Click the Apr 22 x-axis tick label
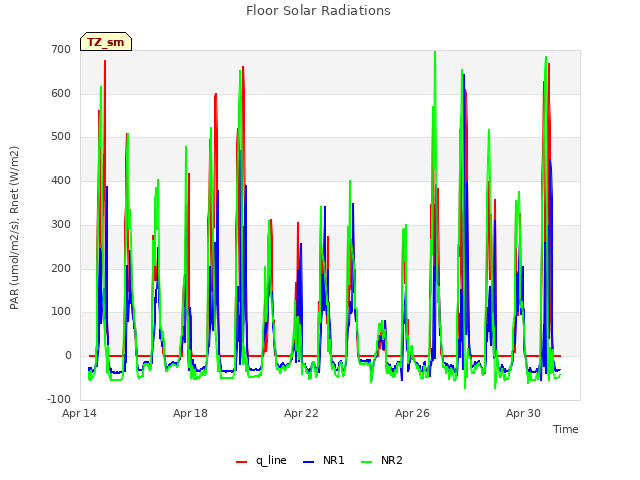 (301, 413)
